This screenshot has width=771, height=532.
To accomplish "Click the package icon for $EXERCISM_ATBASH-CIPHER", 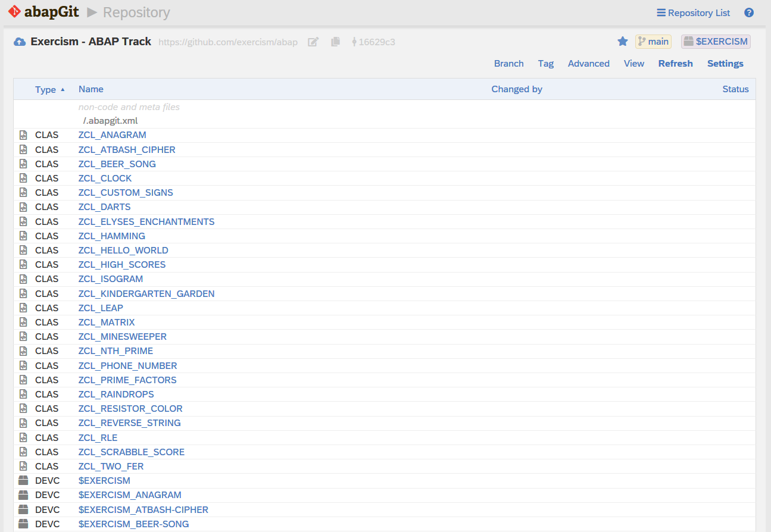I will click(23, 509).
